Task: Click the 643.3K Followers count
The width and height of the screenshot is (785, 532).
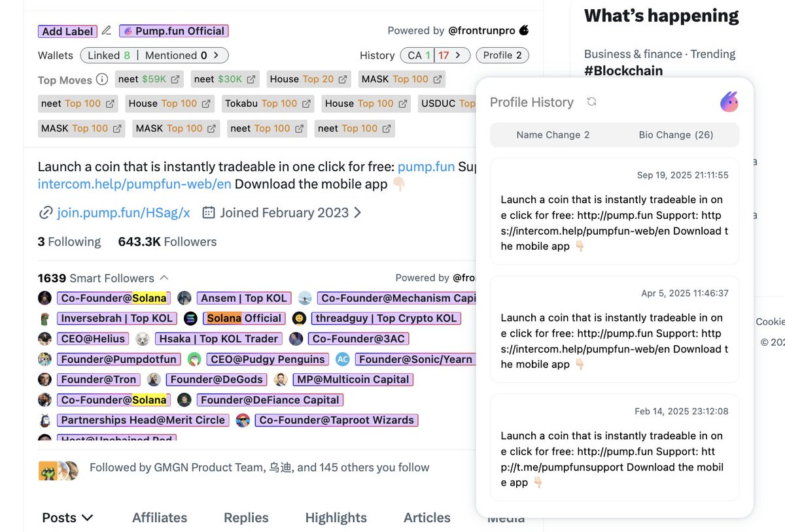Action: click(x=167, y=242)
